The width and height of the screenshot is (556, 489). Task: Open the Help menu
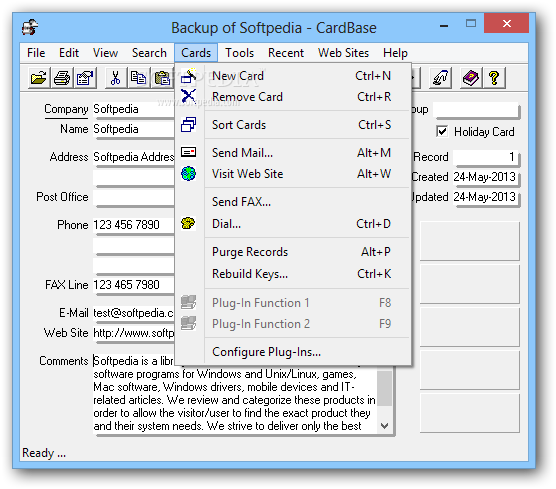[395, 53]
